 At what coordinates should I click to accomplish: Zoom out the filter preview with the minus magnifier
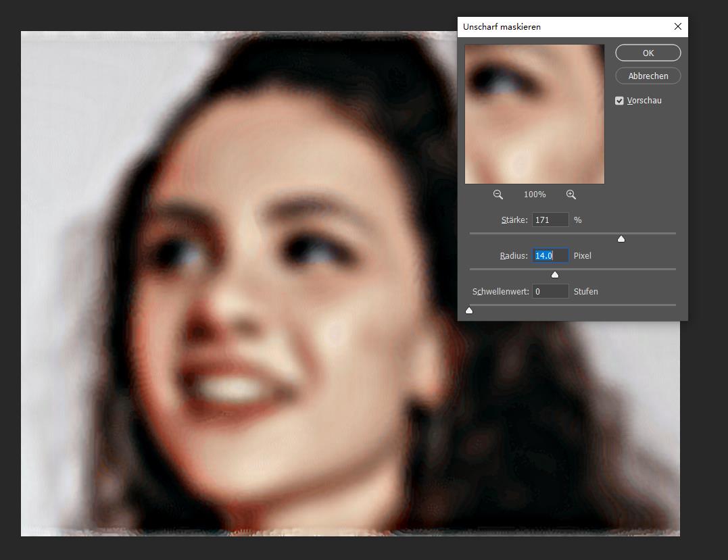(x=498, y=195)
